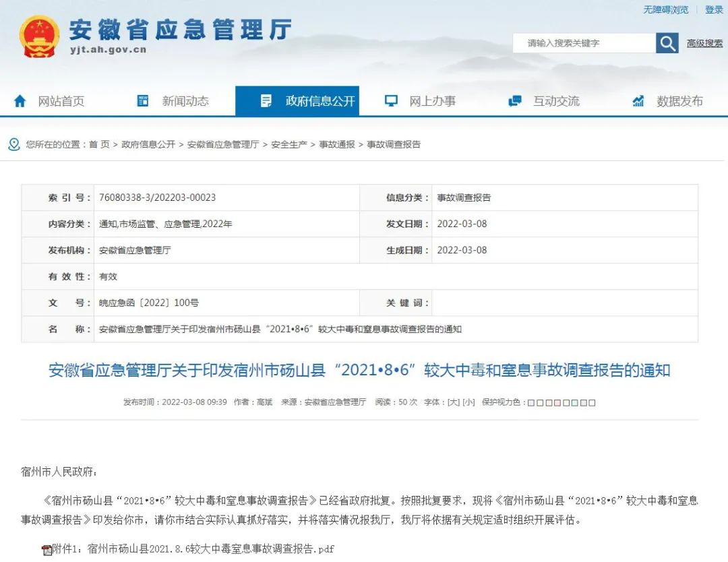
Task: Click the 信息分类 value 事故调查报告
Action: (464, 197)
